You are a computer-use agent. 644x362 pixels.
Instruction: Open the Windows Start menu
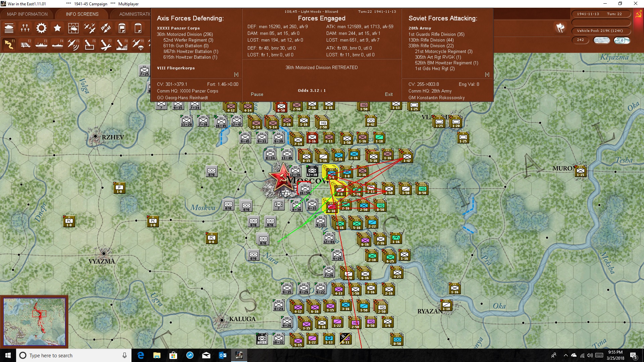point(8,355)
